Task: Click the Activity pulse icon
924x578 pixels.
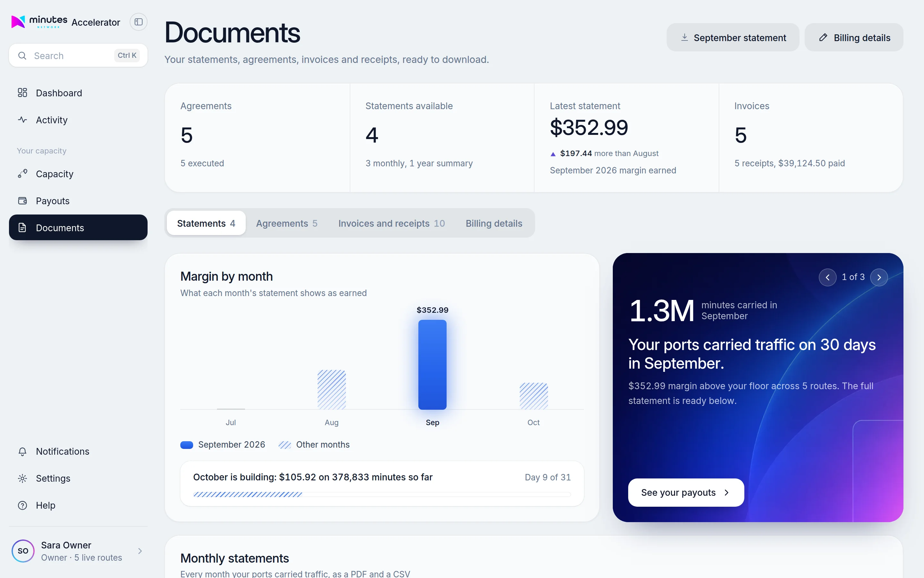Action: click(22, 120)
